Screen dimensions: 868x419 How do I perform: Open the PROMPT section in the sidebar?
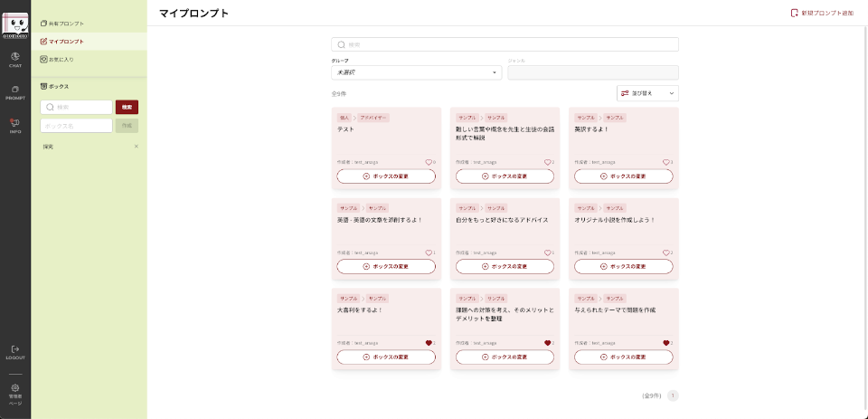tap(15, 92)
